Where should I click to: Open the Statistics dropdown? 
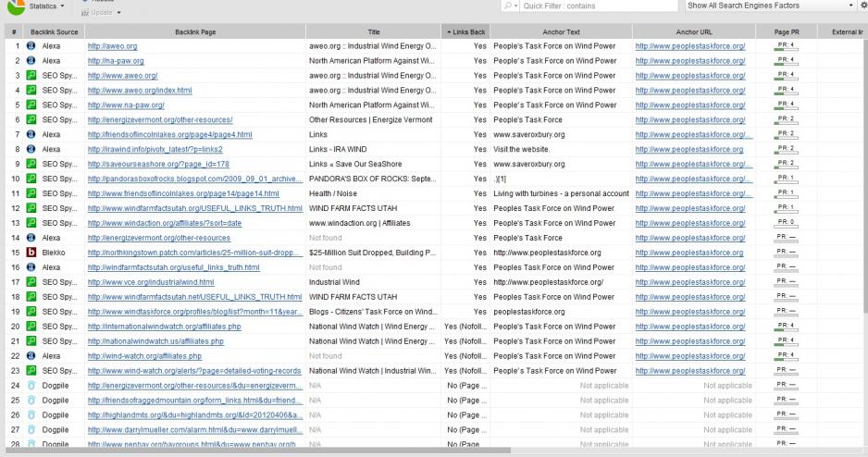tap(46, 6)
